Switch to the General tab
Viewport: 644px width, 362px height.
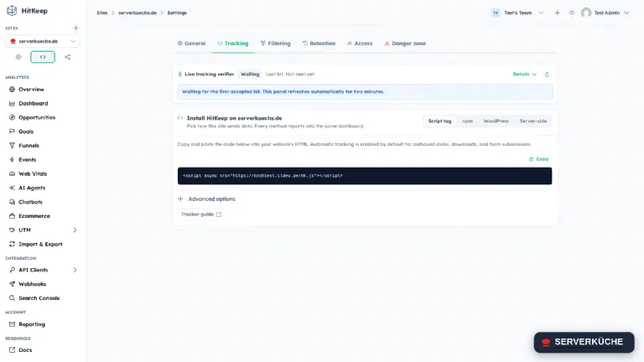(x=191, y=44)
